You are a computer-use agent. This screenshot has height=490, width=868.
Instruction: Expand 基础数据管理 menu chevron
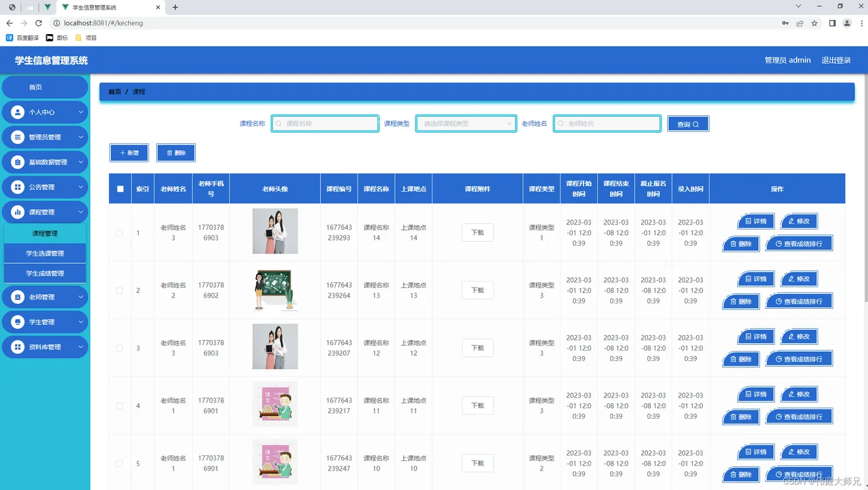click(x=81, y=162)
